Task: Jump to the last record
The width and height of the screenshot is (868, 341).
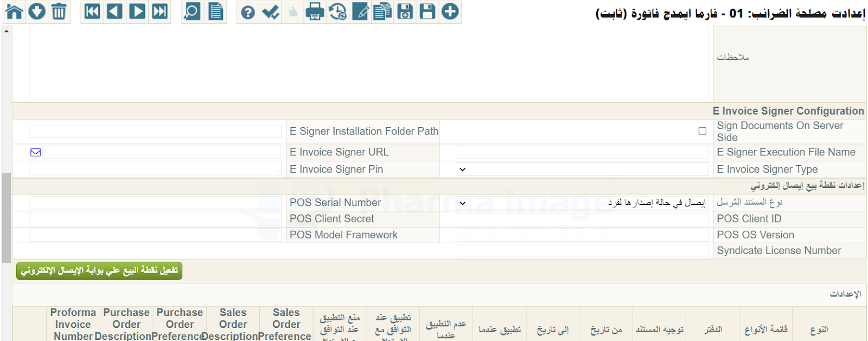Action: [x=159, y=11]
